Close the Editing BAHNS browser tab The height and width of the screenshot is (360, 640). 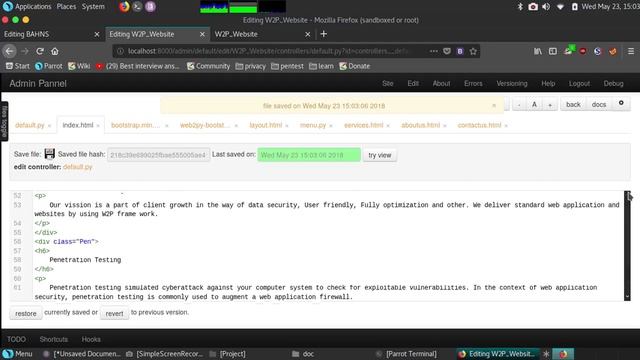(x=97, y=34)
